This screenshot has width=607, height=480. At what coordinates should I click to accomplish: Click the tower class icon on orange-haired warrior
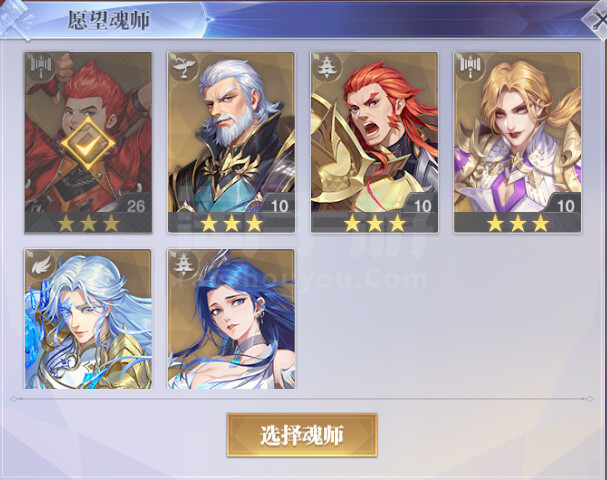pyautogui.click(x=327, y=66)
